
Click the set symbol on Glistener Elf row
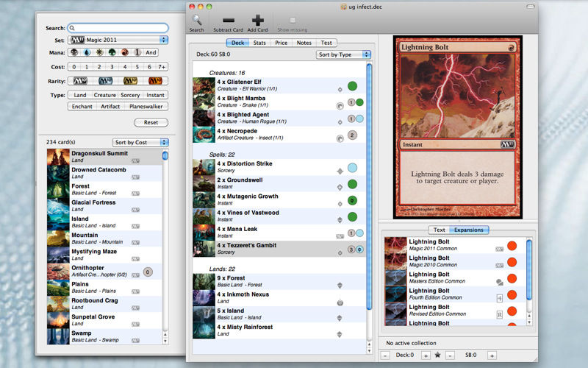pyautogui.click(x=340, y=89)
